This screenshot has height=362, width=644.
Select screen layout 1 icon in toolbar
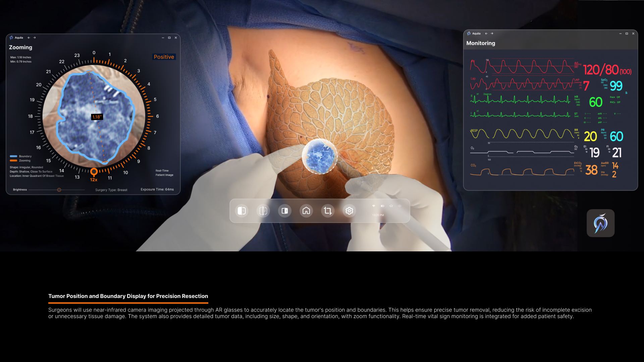click(x=241, y=211)
